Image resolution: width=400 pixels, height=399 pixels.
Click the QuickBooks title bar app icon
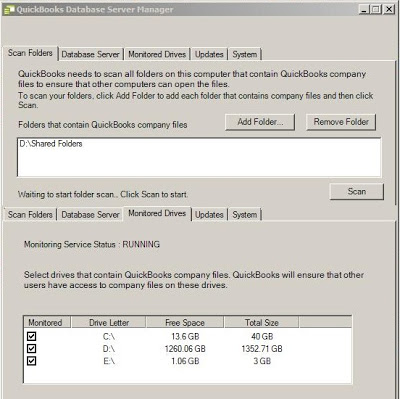pos(9,10)
